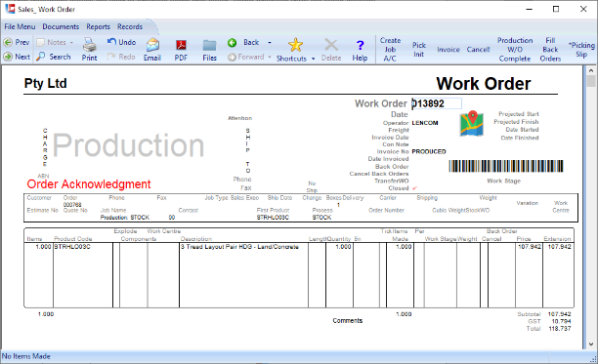Click the Picking Slip button
This screenshot has width=598, height=364.
[581, 50]
